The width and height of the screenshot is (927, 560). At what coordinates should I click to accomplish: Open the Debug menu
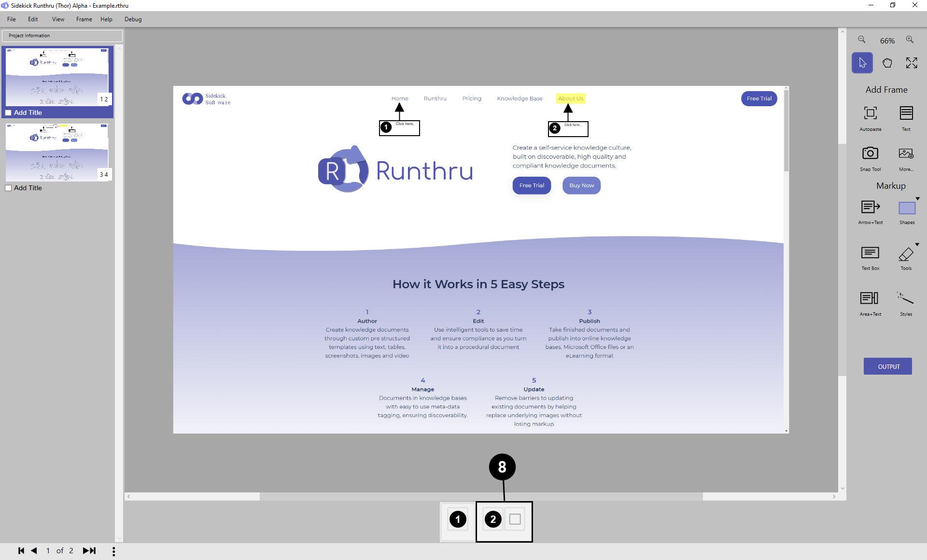coord(133,19)
